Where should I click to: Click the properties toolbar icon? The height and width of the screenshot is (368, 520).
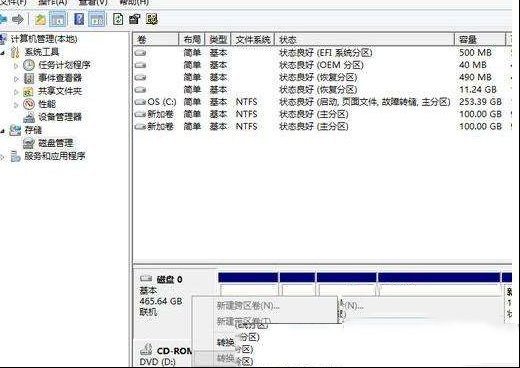(135, 19)
